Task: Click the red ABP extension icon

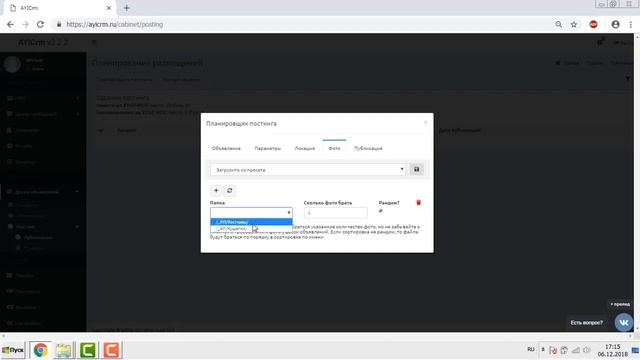Action: 593,24
